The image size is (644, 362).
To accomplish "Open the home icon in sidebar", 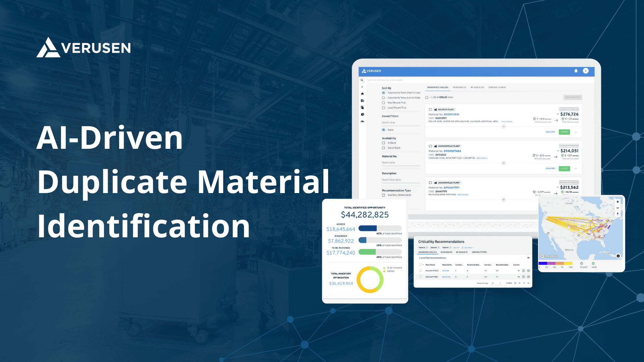I will pyautogui.click(x=362, y=94).
